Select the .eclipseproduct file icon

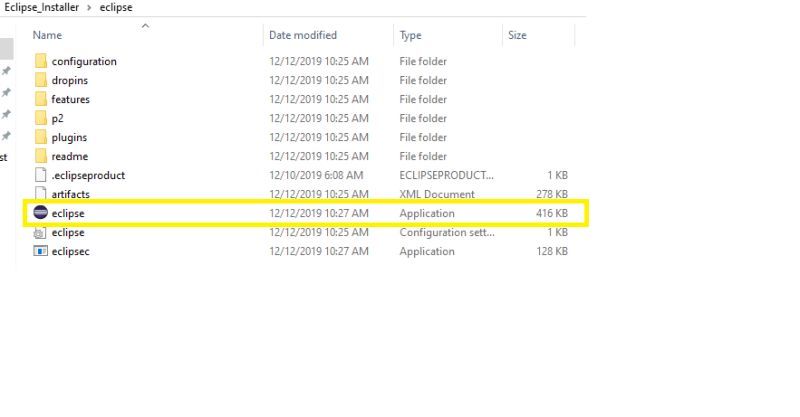coord(41,175)
